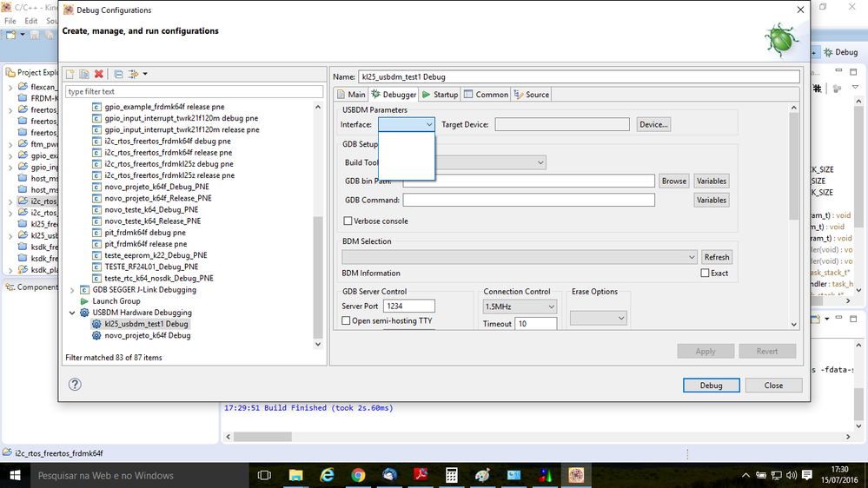Open Calculator from the taskbar

452,475
